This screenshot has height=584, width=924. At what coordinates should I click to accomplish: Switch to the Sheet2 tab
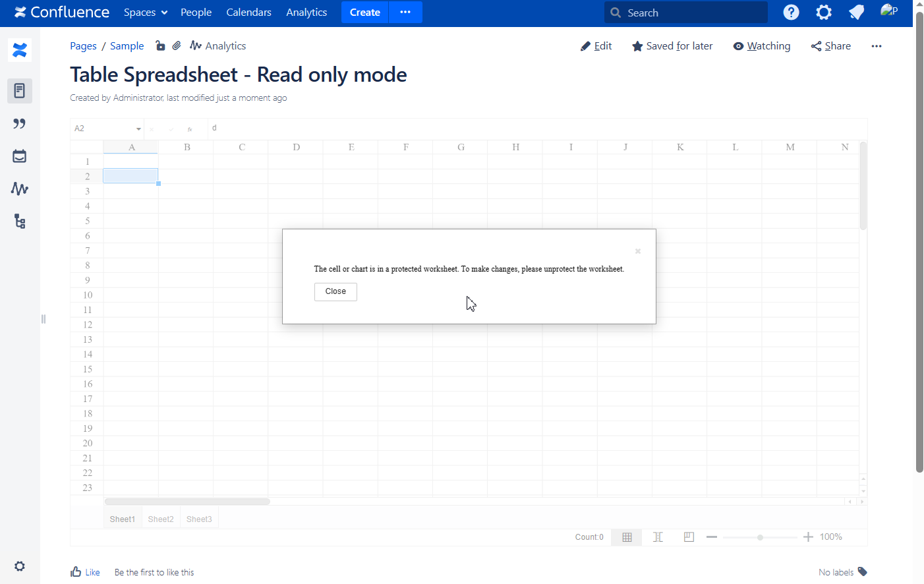click(161, 519)
